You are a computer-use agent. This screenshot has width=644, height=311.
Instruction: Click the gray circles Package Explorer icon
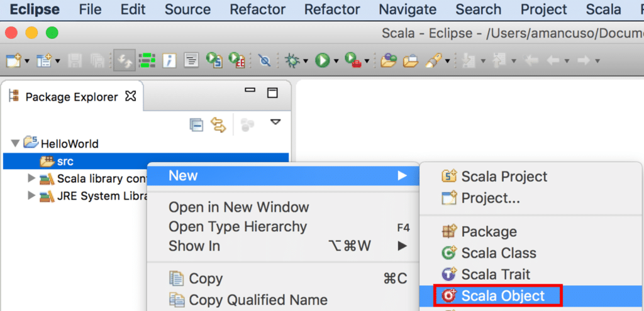coord(248,125)
